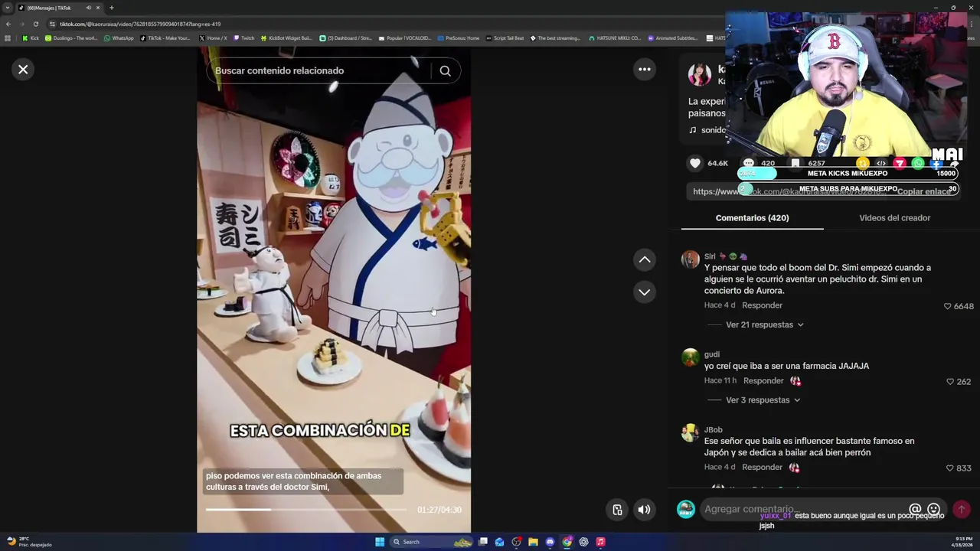Viewport: 980px width, 551px height.
Task: Switch to Comentarios (420) tab
Action: 752,218
